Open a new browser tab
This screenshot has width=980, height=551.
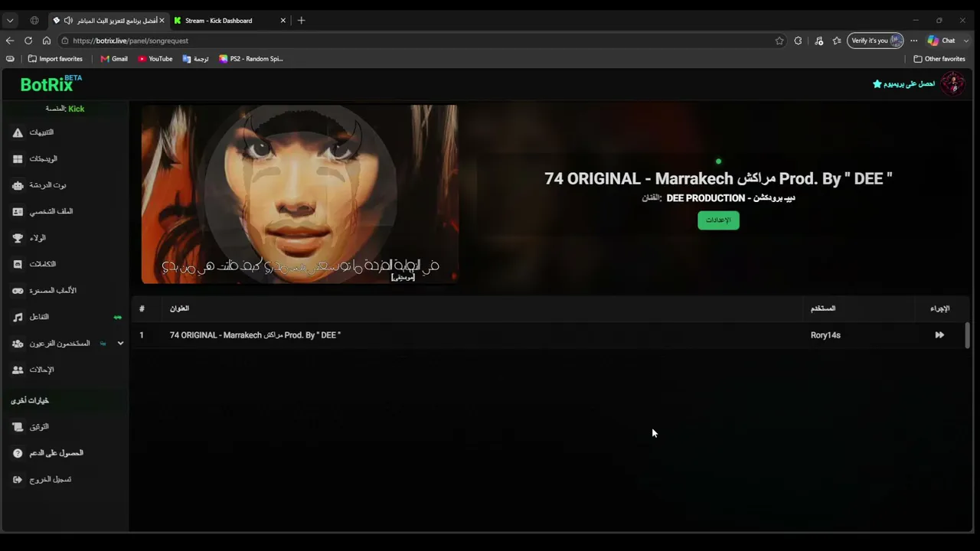[301, 21]
